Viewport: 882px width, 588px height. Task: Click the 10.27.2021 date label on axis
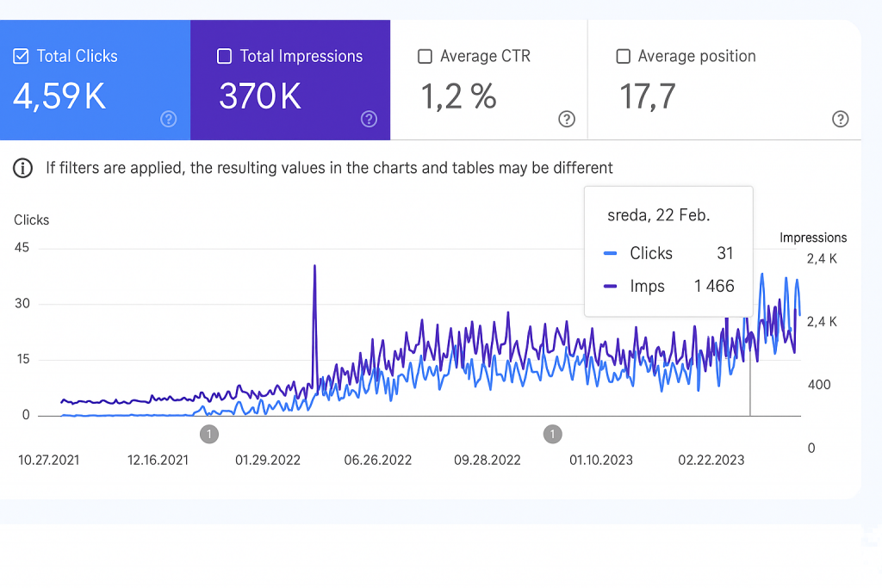tap(49, 460)
